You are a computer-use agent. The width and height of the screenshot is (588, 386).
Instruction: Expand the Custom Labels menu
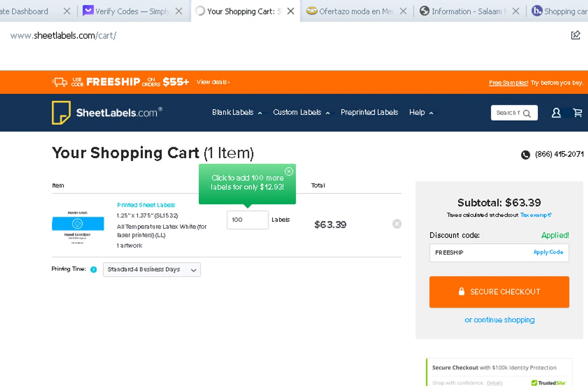pyautogui.click(x=301, y=112)
